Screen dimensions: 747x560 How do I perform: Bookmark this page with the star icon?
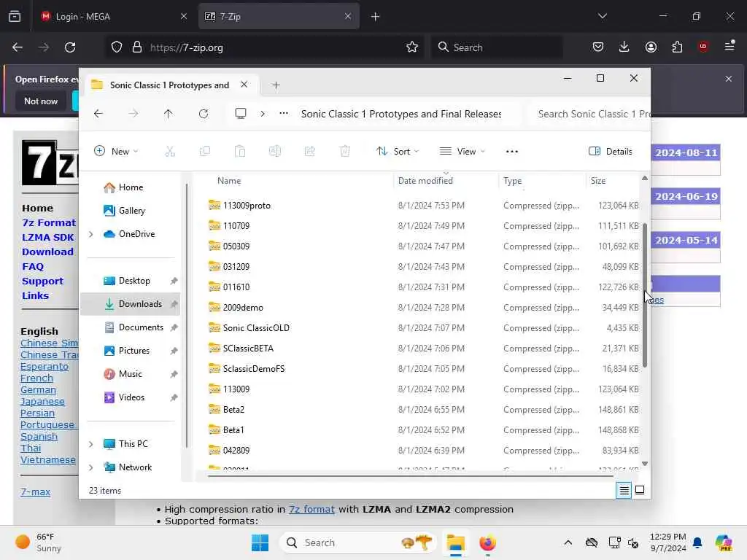[412, 47]
